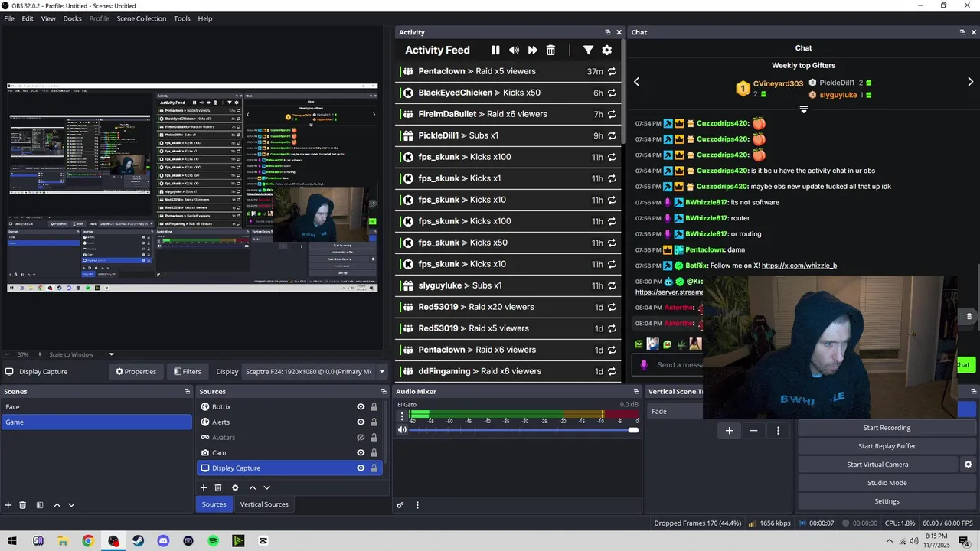This screenshot has width=980, height=551.
Task: Open Audio Mixer advanced properties gears
Action: (400, 505)
